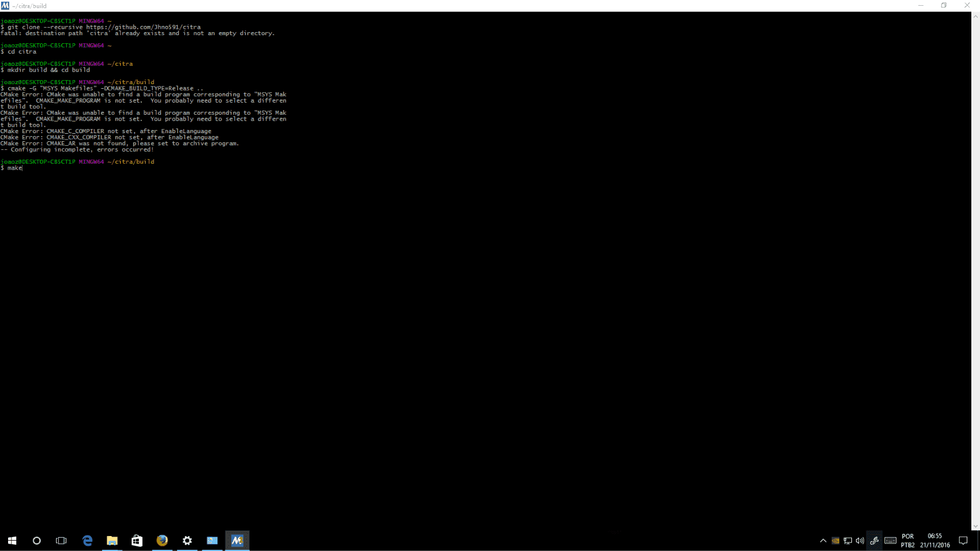Image resolution: width=980 pixels, height=551 pixels.
Task: Click the MSYS2 terminal icon in title bar
Action: (x=5, y=6)
